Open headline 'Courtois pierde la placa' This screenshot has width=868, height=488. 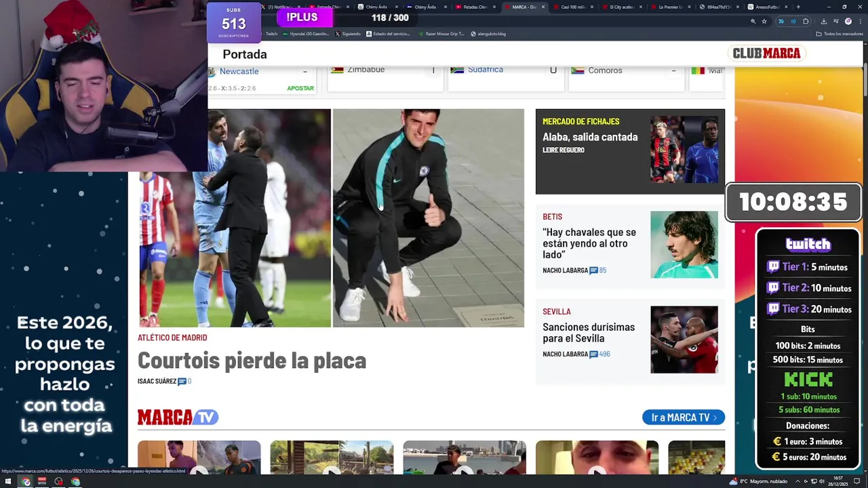click(252, 361)
